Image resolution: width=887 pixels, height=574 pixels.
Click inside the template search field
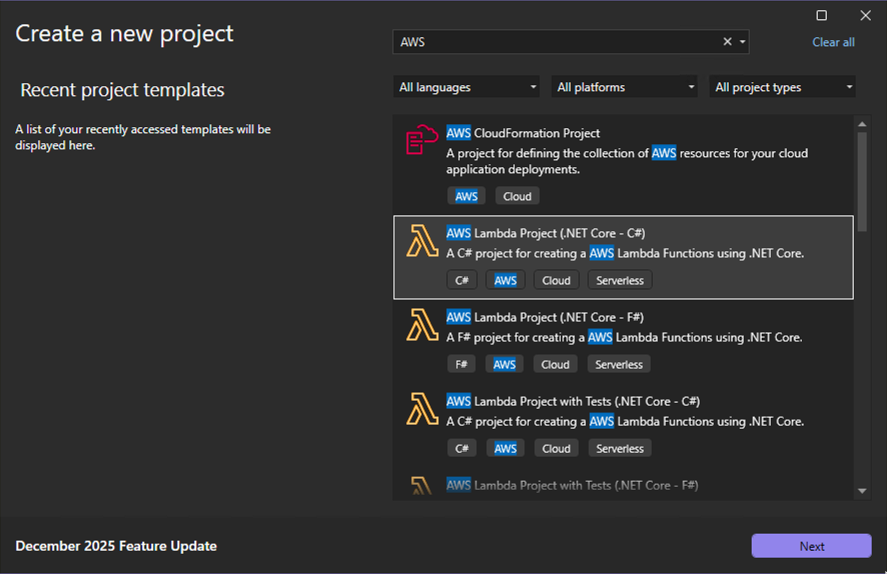(555, 42)
